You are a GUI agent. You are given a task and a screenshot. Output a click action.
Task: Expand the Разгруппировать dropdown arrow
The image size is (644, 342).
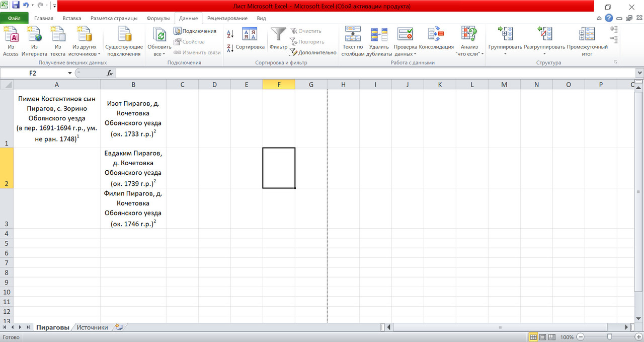[544, 53]
